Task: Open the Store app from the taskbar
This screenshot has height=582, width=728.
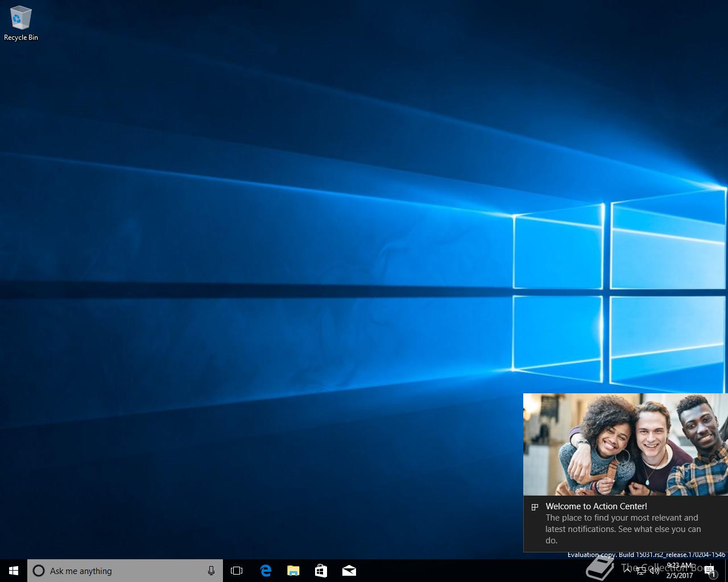Action: pyautogui.click(x=321, y=571)
